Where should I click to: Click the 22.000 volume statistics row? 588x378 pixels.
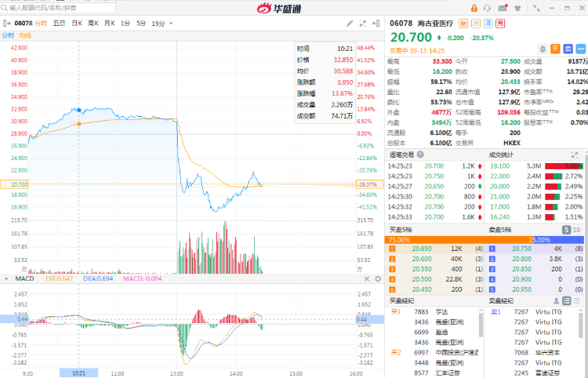(536, 176)
